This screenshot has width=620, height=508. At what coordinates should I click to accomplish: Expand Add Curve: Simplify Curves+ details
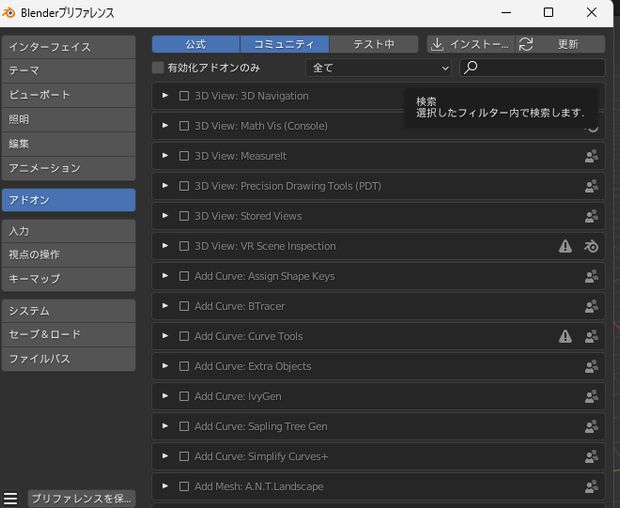(165, 456)
